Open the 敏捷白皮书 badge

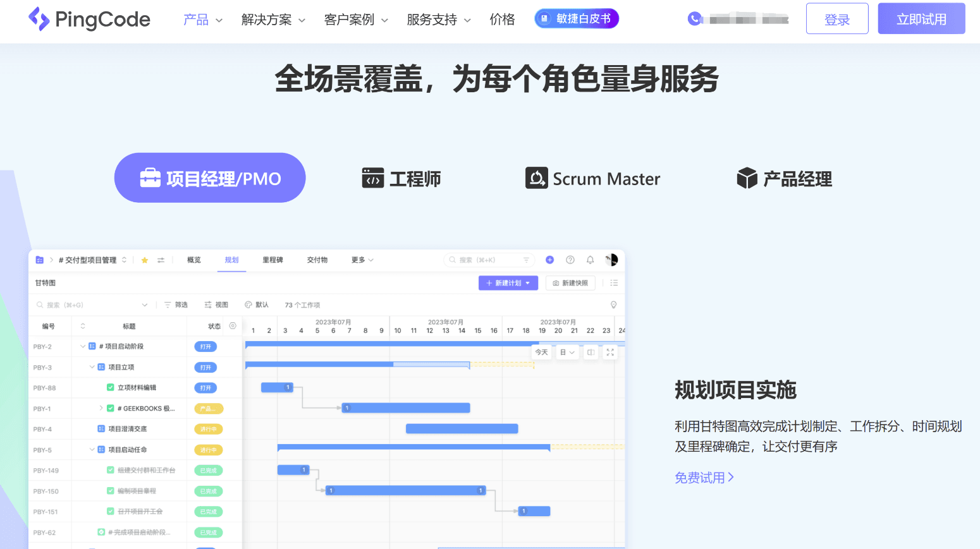point(577,19)
